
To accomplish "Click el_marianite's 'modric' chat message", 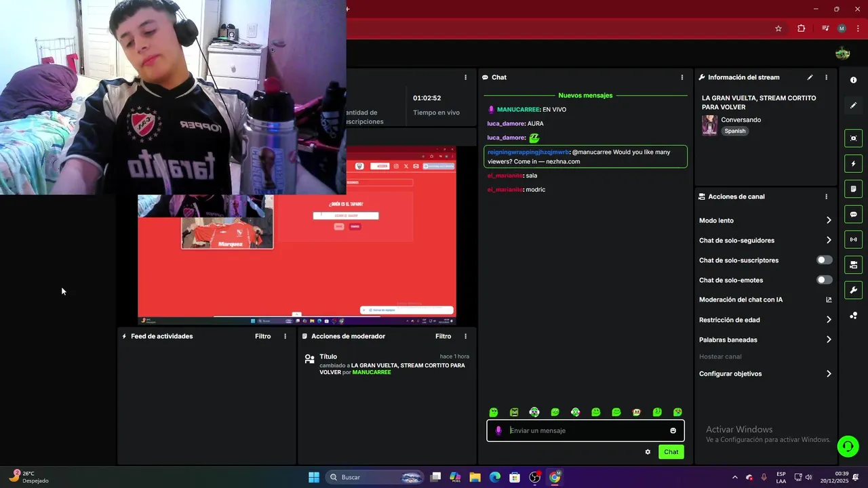I will [x=516, y=190].
